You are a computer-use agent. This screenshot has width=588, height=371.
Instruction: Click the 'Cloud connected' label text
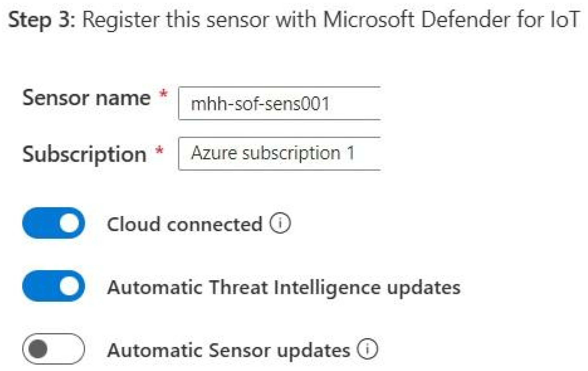[x=185, y=224]
